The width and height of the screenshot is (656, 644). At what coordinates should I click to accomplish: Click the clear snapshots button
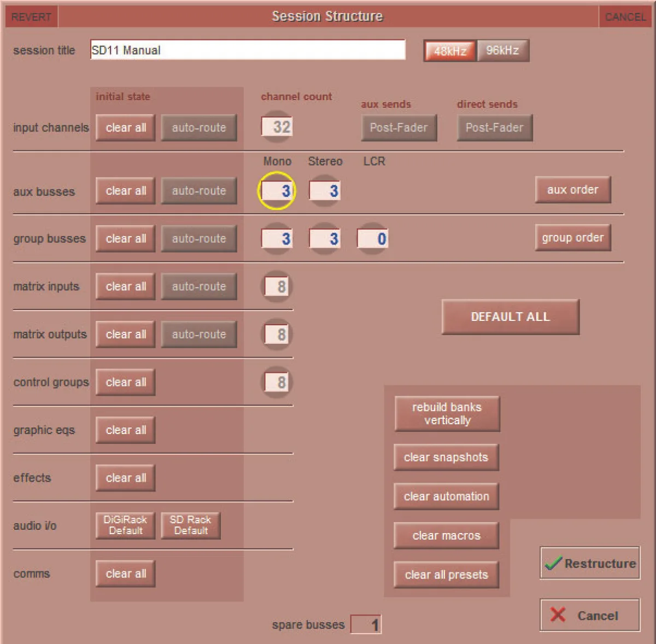[446, 458]
